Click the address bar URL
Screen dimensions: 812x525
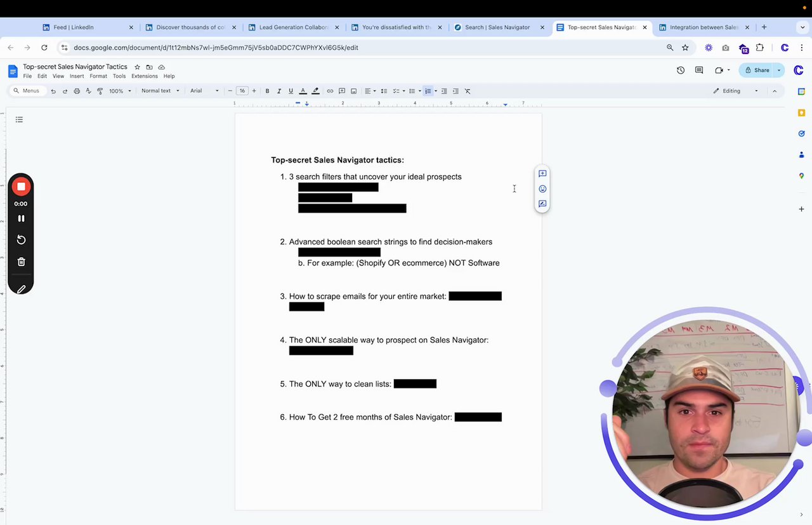[216, 48]
